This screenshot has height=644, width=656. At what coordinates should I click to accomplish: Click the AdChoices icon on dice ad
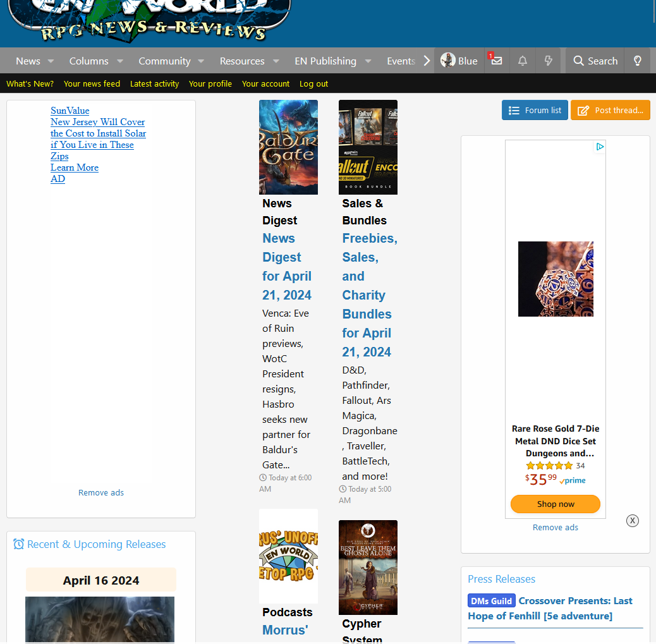[600, 147]
